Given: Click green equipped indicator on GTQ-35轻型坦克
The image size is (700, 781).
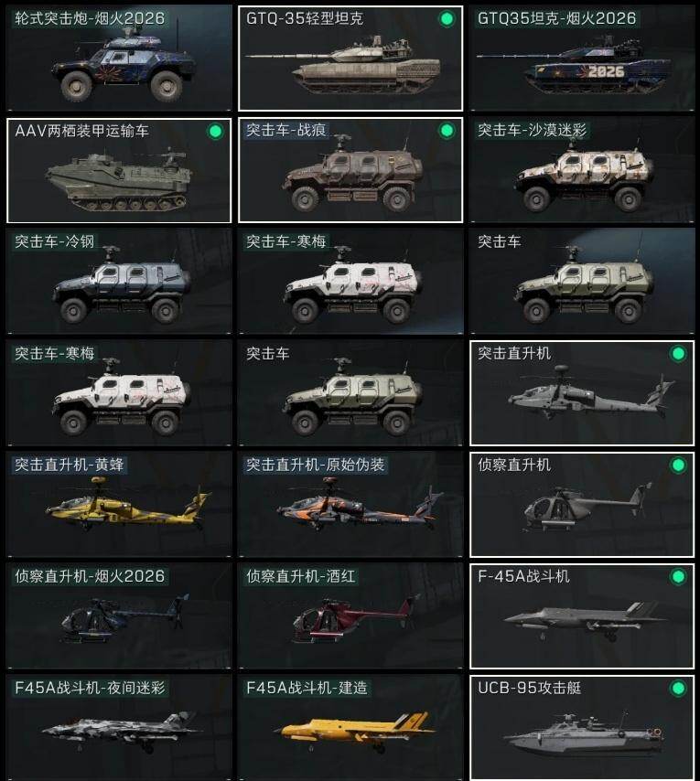Looking at the screenshot, I should (x=447, y=19).
